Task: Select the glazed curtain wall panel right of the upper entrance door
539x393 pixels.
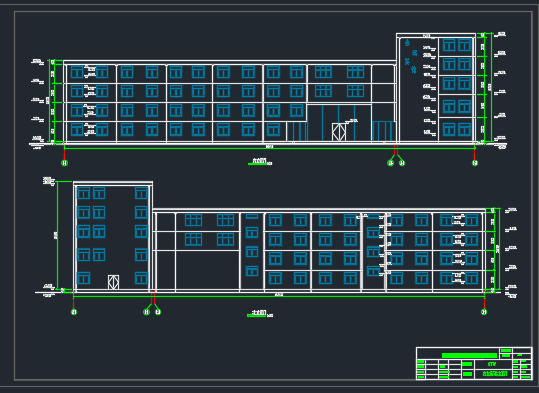Action: pyautogui.click(x=383, y=131)
